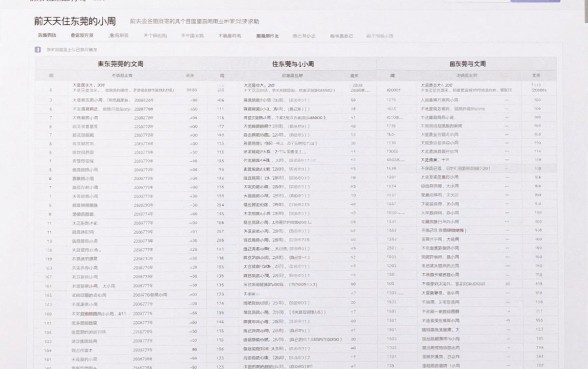This screenshot has height=369, width=588.
Task: Select the left table section heading ending 的文周
Action: pyautogui.click(x=120, y=64)
